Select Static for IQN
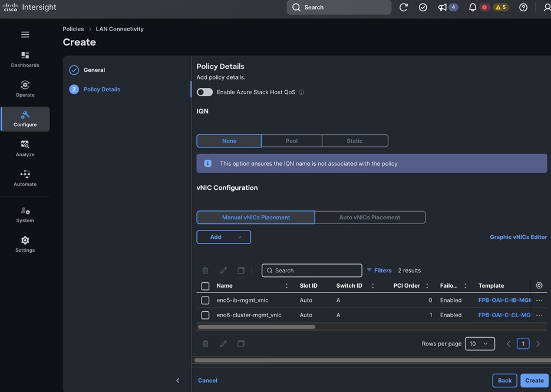The image size is (551, 392). click(355, 141)
